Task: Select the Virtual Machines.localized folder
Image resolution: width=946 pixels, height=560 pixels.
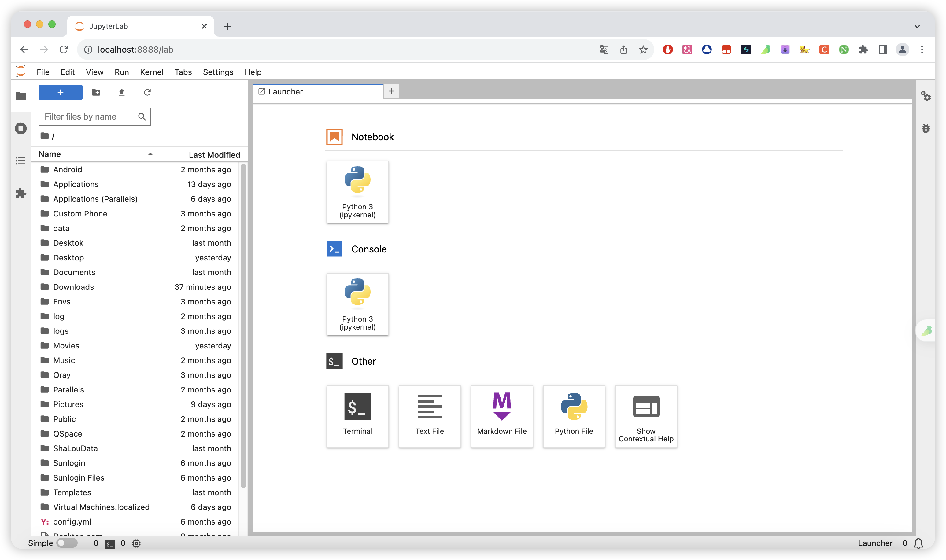Action: tap(135, 507)
